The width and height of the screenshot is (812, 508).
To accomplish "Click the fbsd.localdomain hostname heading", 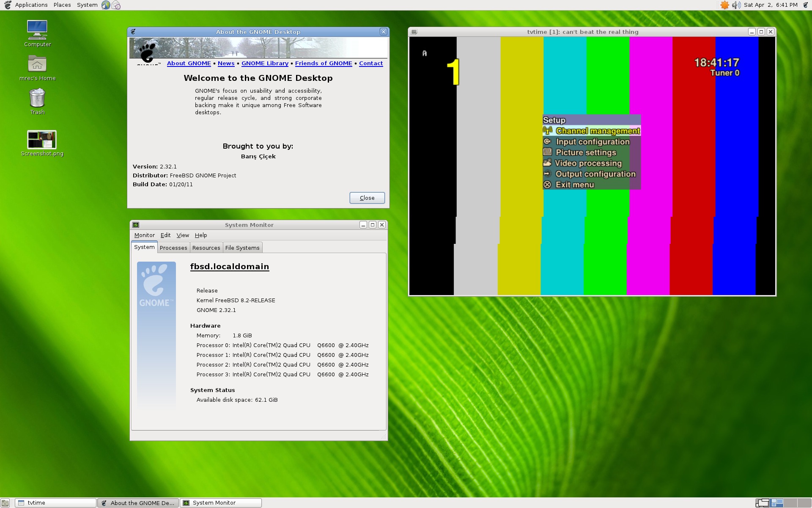I will (230, 267).
